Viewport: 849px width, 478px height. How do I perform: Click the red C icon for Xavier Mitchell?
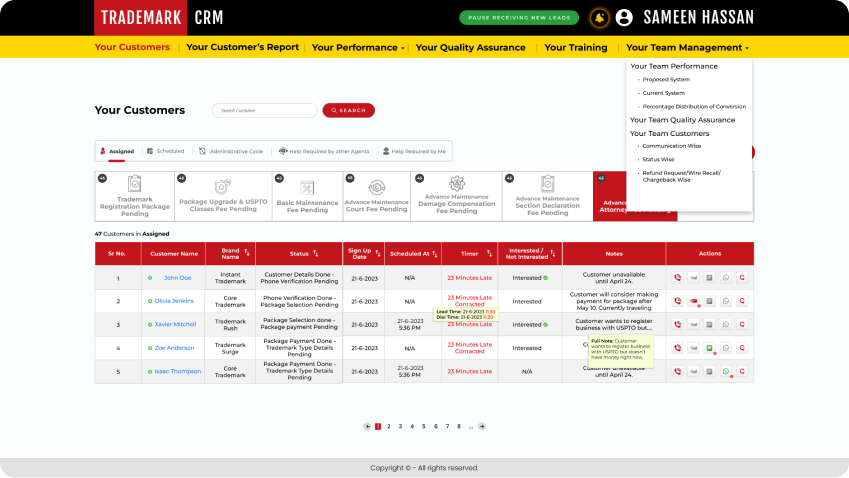(x=742, y=325)
